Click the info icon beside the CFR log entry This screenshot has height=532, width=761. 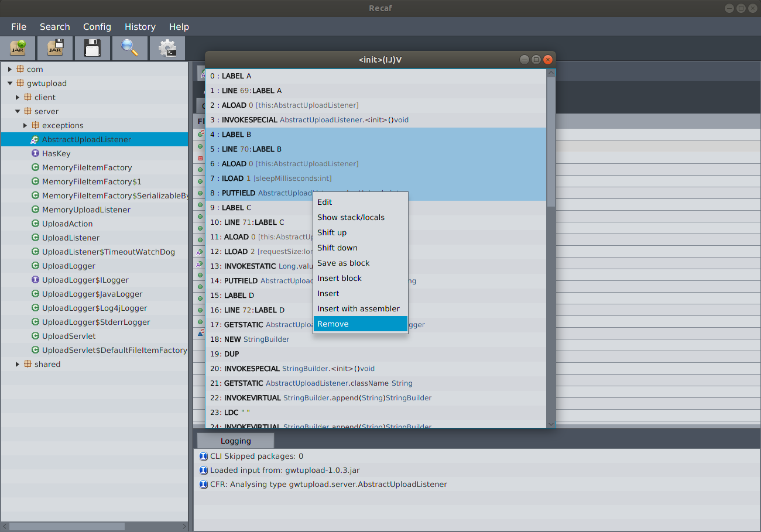[x=203, y=484]
